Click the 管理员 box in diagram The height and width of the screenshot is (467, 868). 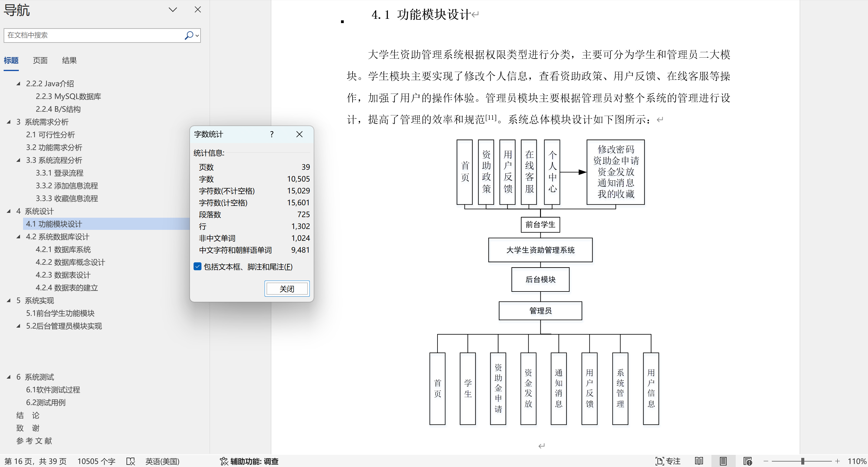pos(540,311)
